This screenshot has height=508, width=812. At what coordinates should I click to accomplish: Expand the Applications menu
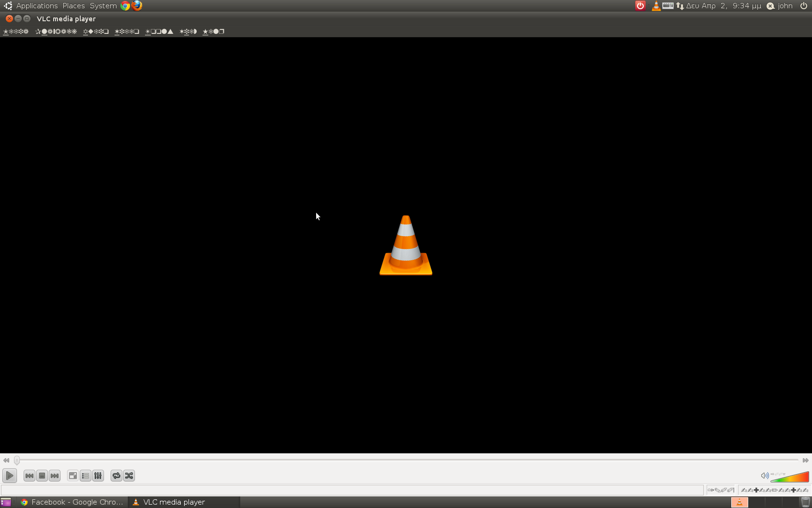tap(37, 6)
